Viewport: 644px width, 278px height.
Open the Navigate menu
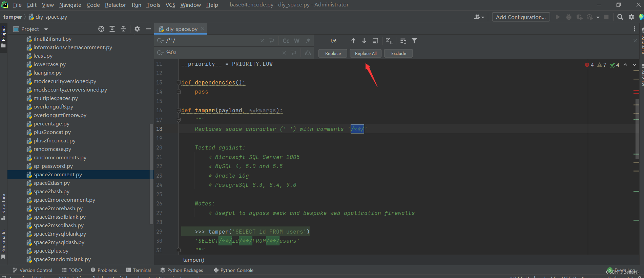[70, 5]
